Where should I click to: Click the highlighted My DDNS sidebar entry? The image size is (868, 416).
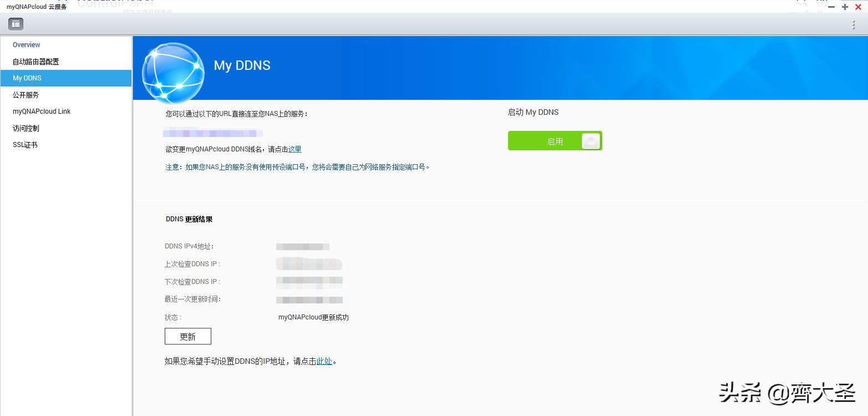[27, 78]
